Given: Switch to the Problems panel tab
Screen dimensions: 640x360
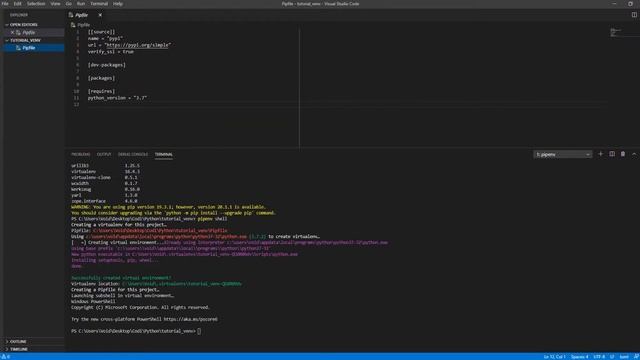Looking at the screenshot, I should [80, 154].
